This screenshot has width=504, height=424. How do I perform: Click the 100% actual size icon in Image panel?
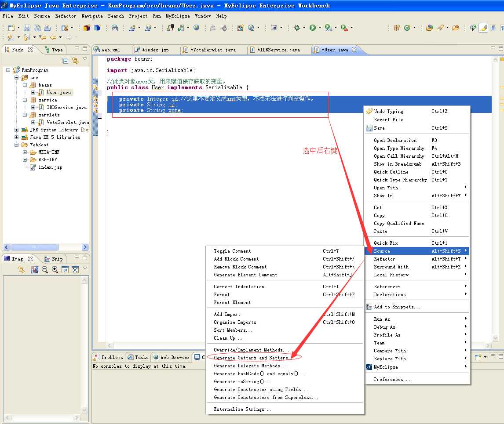click(65, 270)
